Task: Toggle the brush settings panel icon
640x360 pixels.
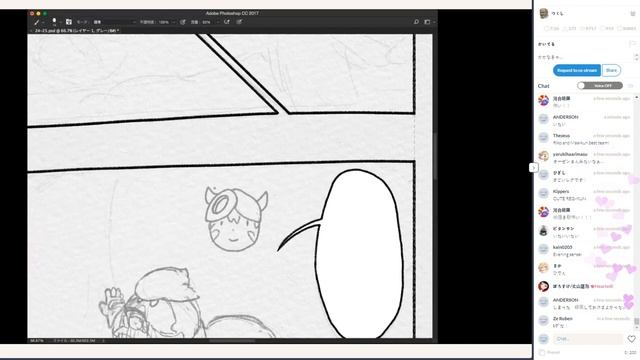Action: click(x=69, y=22)
